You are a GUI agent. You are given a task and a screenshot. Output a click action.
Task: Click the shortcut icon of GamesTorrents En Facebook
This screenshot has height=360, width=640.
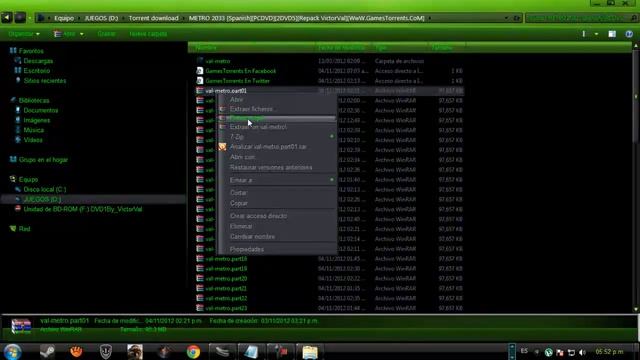[x=200, y=71]
